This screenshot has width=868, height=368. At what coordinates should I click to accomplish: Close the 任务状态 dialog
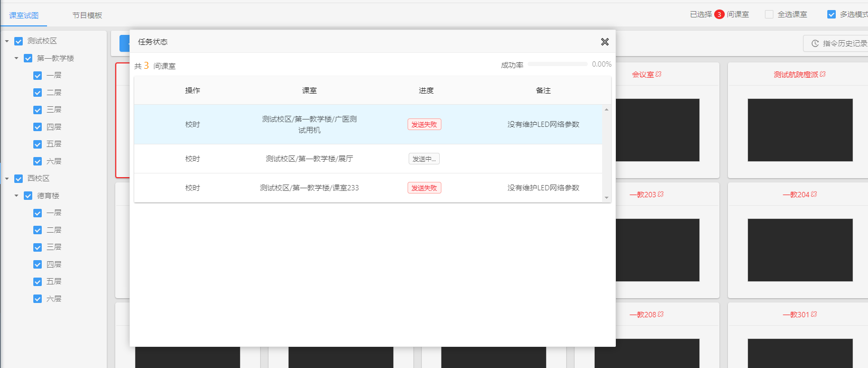(x=605, y=42)
